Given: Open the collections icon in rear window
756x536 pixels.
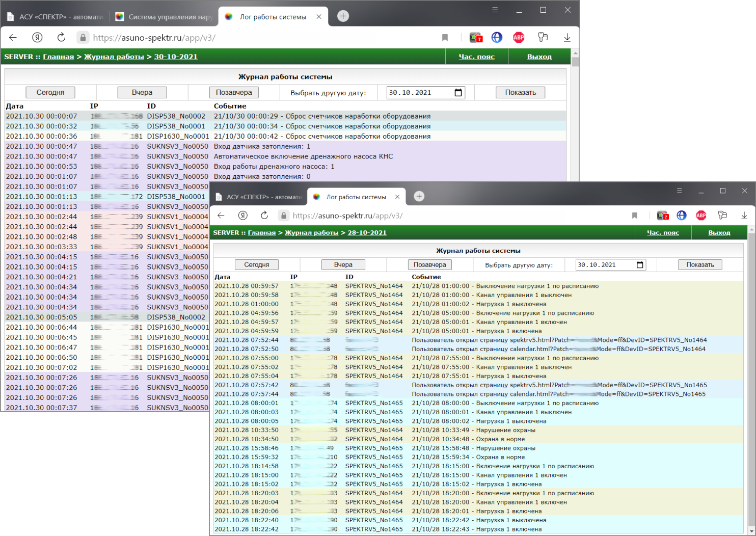Looking at the screenshot, I should 543,37.
